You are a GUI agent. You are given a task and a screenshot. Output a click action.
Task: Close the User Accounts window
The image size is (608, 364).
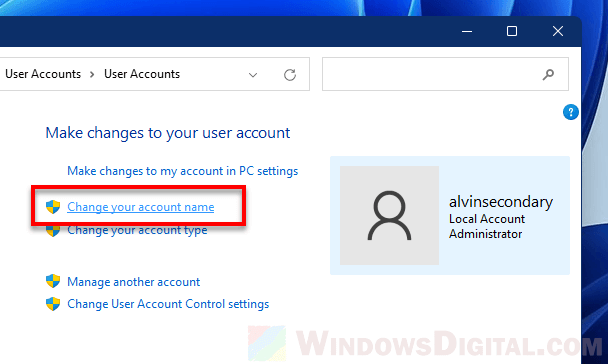pyautogui.click(x=558, y=31)
